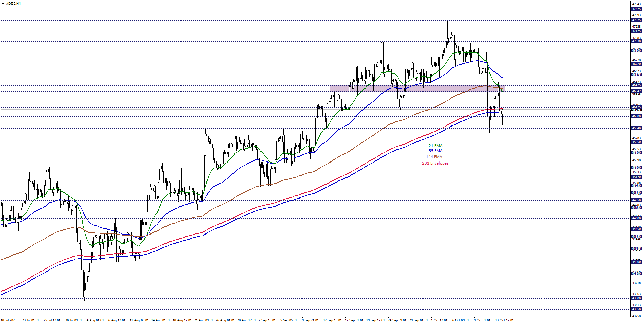644x324 pixels.
Task: Click the 44350 price level tag
Action: pyautogui.click(x=636, y=237)
